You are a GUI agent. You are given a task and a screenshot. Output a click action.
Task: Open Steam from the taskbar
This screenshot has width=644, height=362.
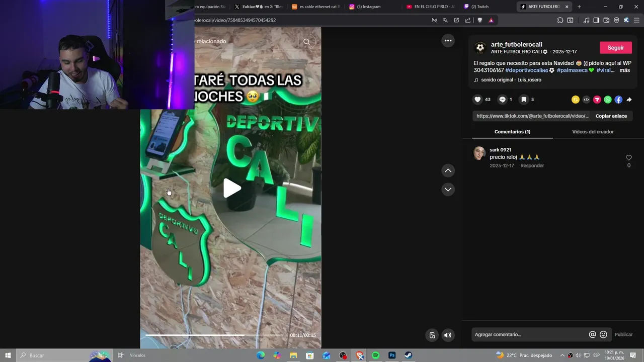point(409,355)
